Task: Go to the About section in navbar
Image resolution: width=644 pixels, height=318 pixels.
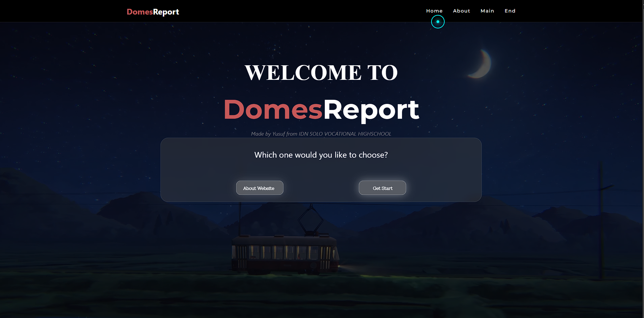Action: point(462,11)
